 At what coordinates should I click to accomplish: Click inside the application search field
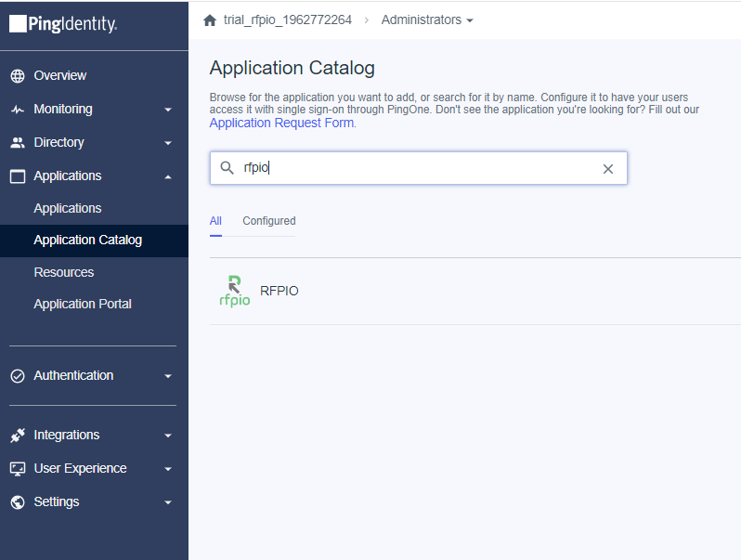click(x=418, y=168)
